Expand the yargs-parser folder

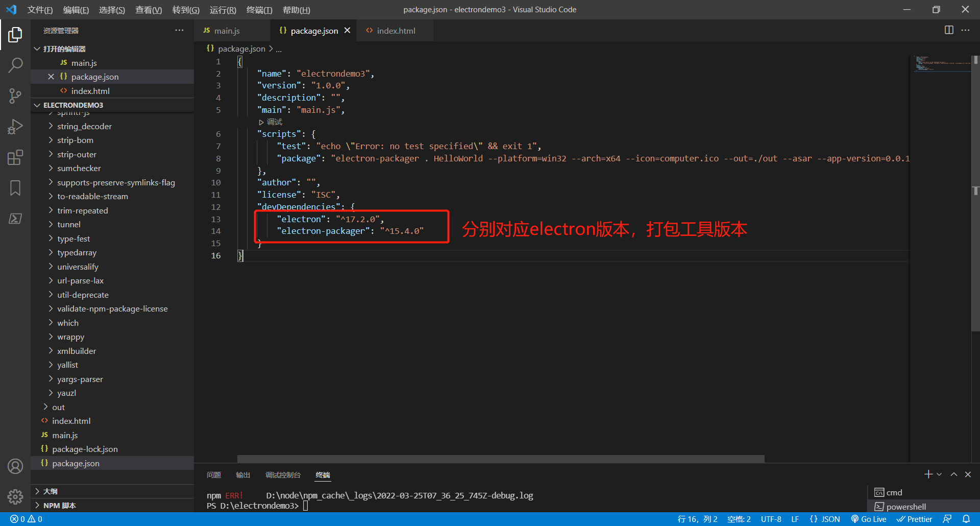(112, 379)
